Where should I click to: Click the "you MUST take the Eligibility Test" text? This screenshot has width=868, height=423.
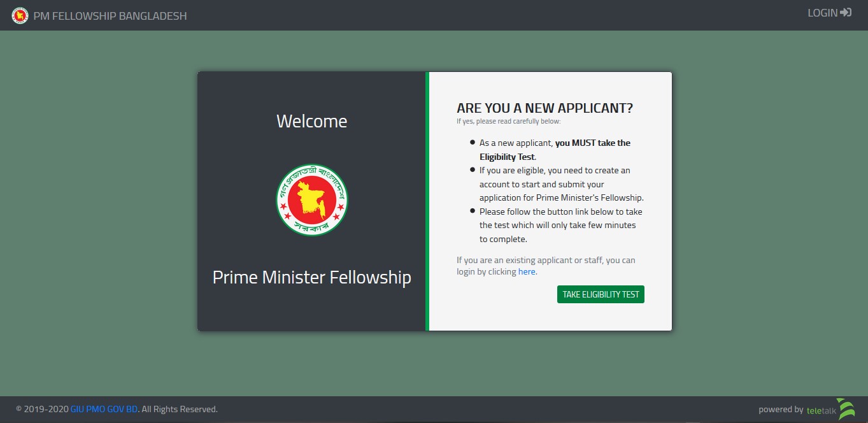592,143
